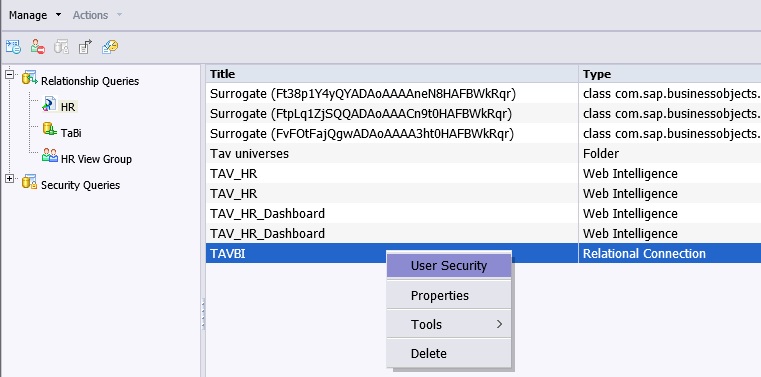Screen dimensions: 761x377
Task: Expand the Security Queries tree node
Action: pos(9,179)
